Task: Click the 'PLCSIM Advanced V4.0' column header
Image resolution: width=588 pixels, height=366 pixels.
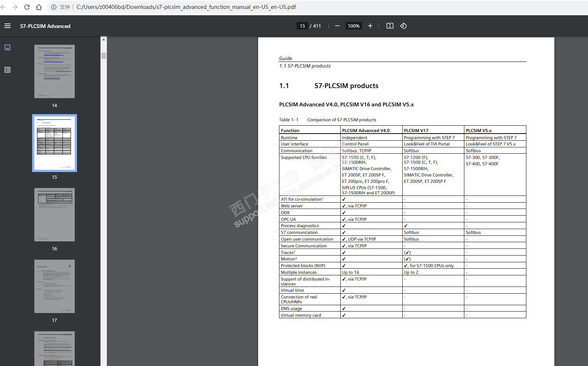Action: click(366, 131)
